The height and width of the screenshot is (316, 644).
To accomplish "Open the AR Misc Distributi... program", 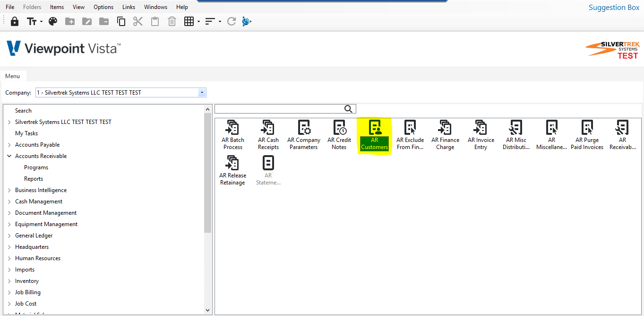I will [x=516, y=135].
